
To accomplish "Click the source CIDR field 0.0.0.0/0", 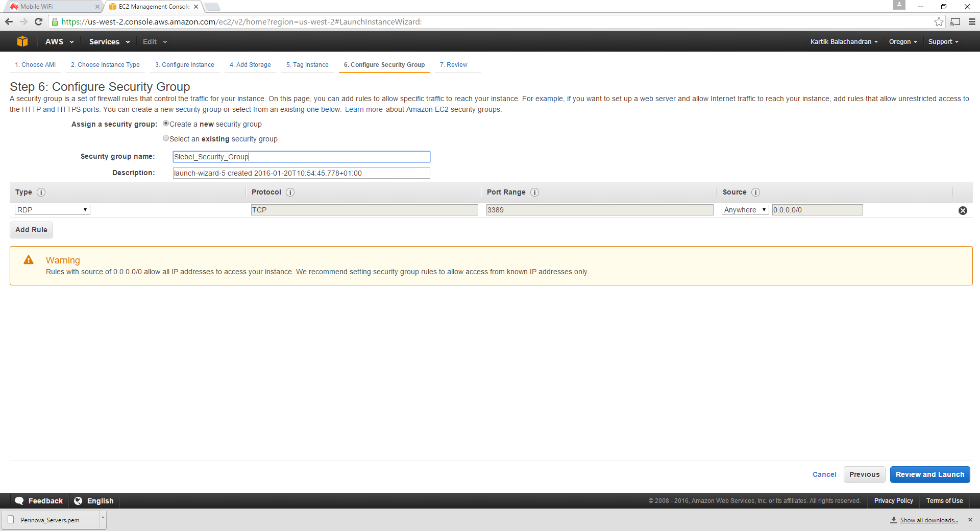I will (x=817, y=210).
